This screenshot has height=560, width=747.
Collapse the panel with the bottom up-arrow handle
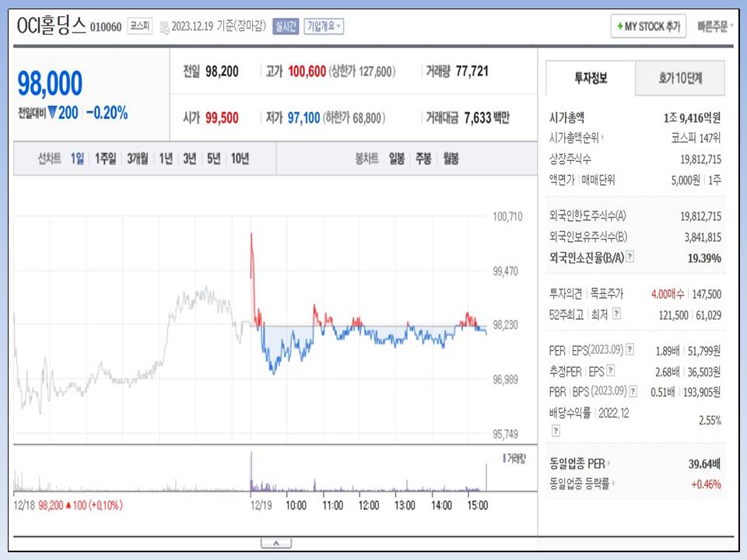276,544
